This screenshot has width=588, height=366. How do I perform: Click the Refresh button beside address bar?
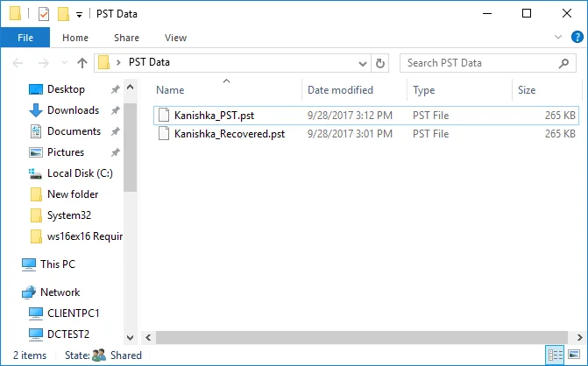point(379,63)
